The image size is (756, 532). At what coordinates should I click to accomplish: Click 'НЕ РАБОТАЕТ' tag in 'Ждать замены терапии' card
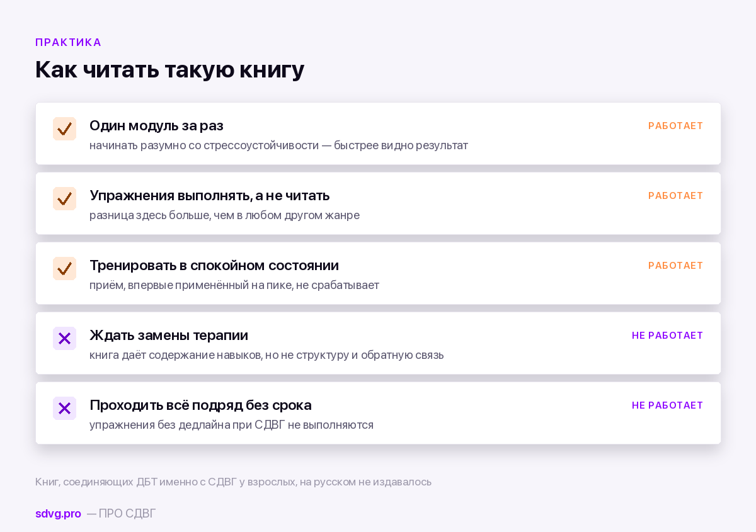click(667, 336)
